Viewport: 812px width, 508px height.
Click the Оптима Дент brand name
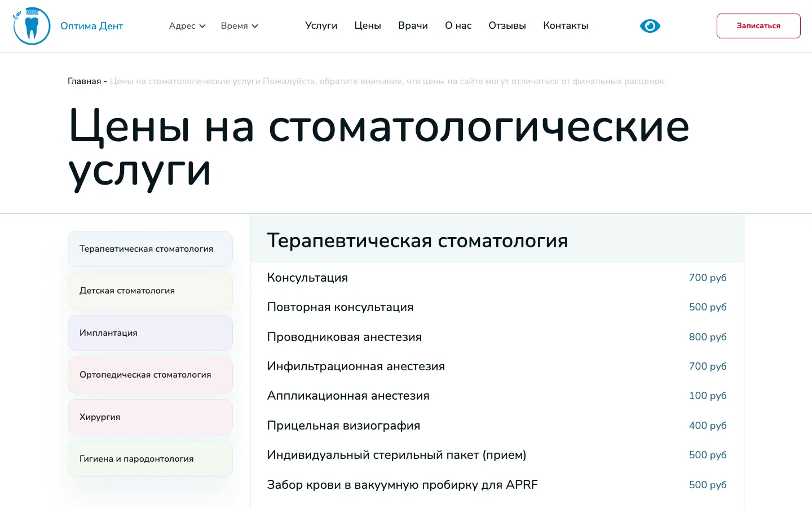pyautogui.click(x=91, y=26)
